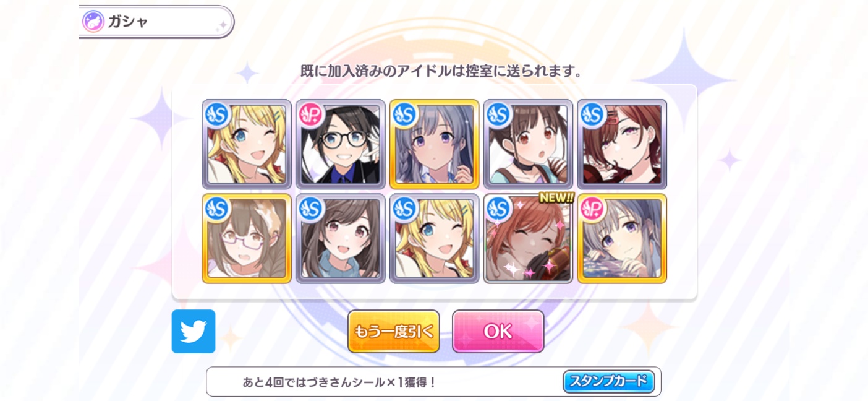Click pink P badge on bottom-right card
The width and height of the screenshot is (868, 401).
[x=592, y=209]
